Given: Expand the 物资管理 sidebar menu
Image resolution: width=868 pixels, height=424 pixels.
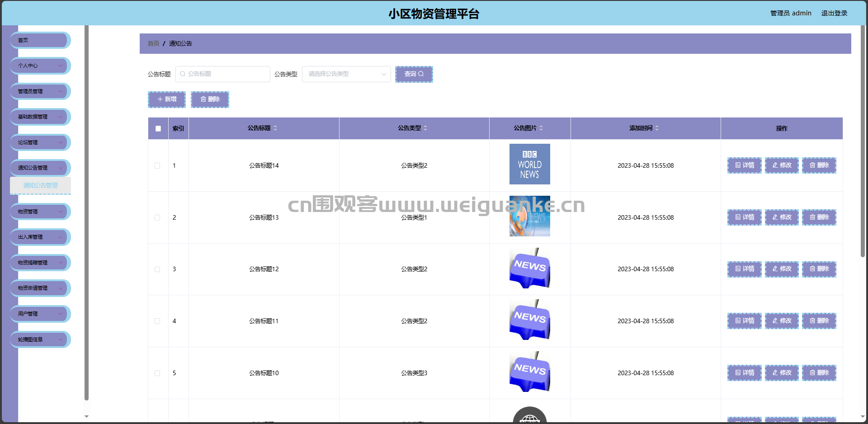Looking at the screenshot, I should pyautogui.click(x=40, y=212).
